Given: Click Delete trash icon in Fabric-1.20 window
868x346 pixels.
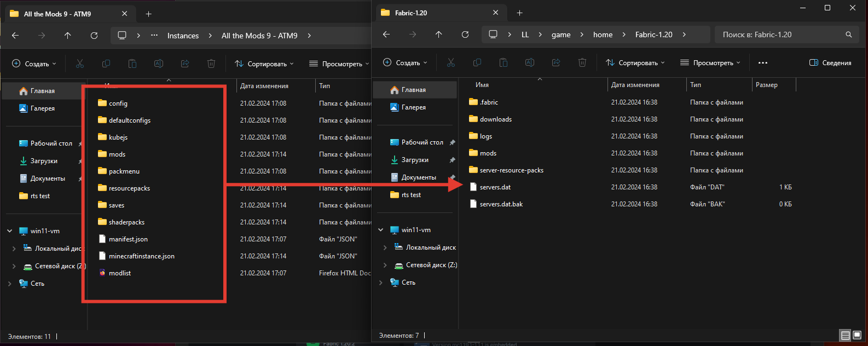Looking at the screenshot, I should click(x=582, y=63).
